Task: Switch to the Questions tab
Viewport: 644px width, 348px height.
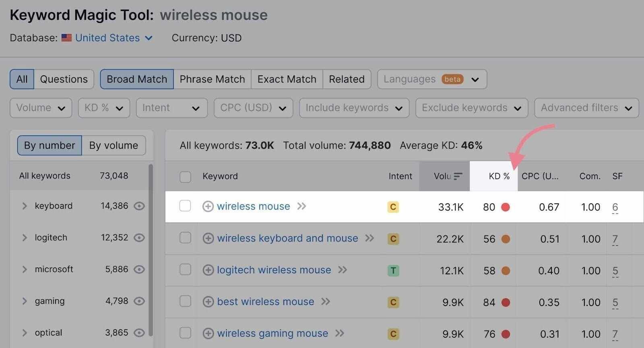Action: (x=64, y=79)
